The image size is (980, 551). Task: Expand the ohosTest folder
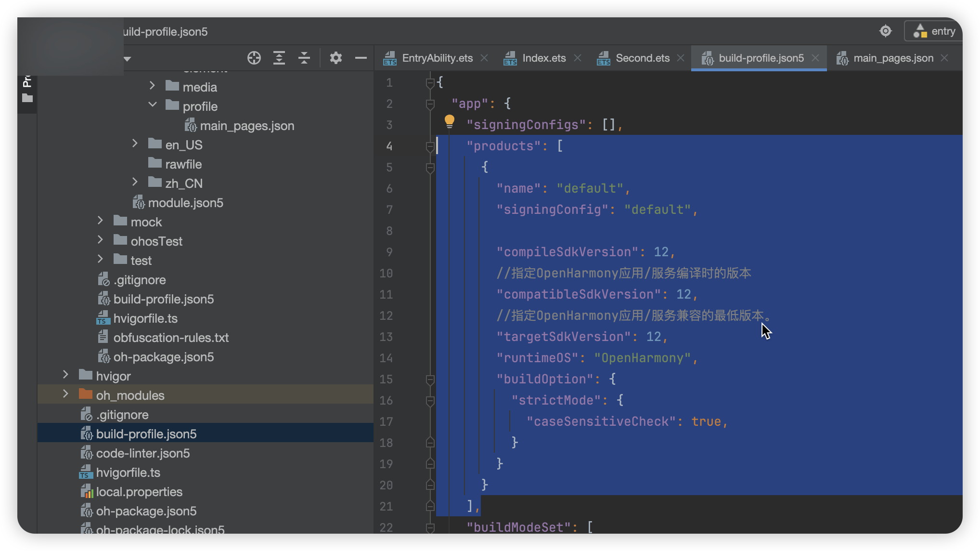click(x=100, y=240)
